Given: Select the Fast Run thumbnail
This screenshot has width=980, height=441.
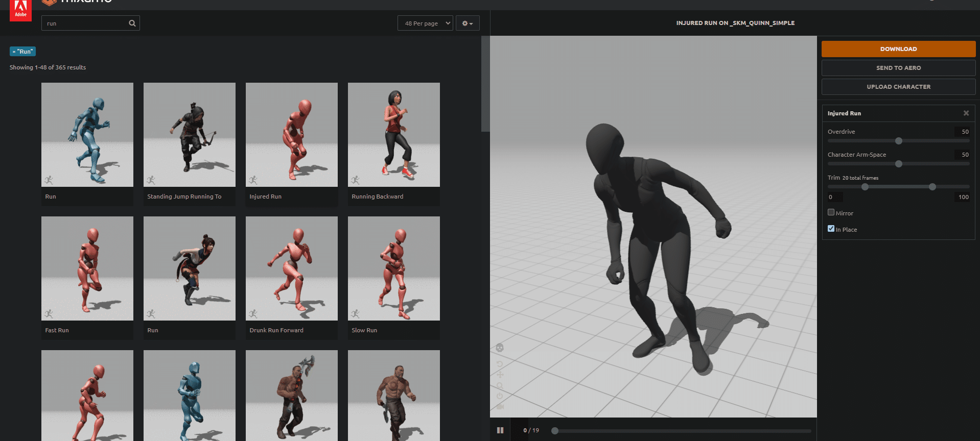Looking at the screenshot, I should [87, 268].
